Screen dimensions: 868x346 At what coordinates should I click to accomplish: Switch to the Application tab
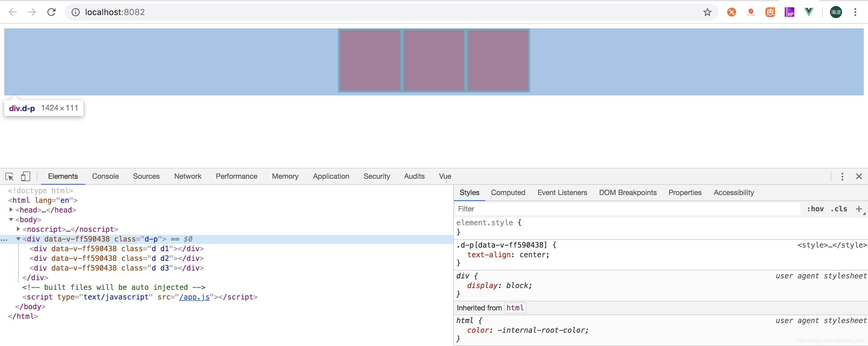[331, 176]
